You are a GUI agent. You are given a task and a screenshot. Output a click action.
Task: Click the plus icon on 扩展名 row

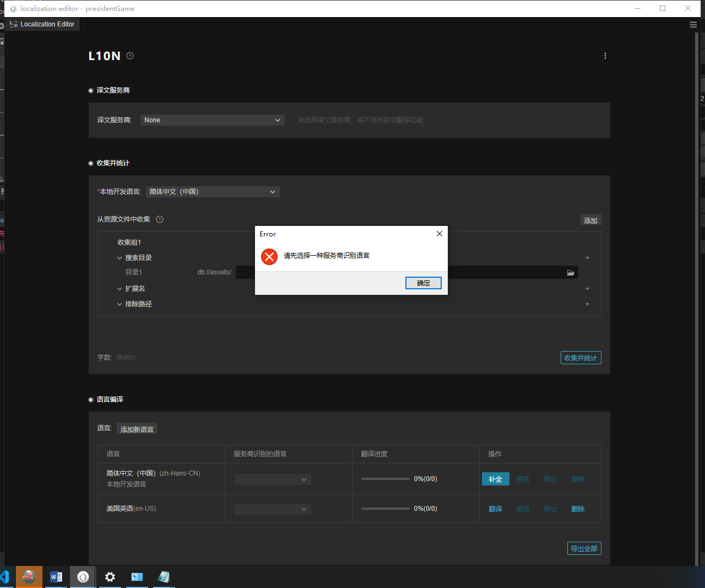588,289
